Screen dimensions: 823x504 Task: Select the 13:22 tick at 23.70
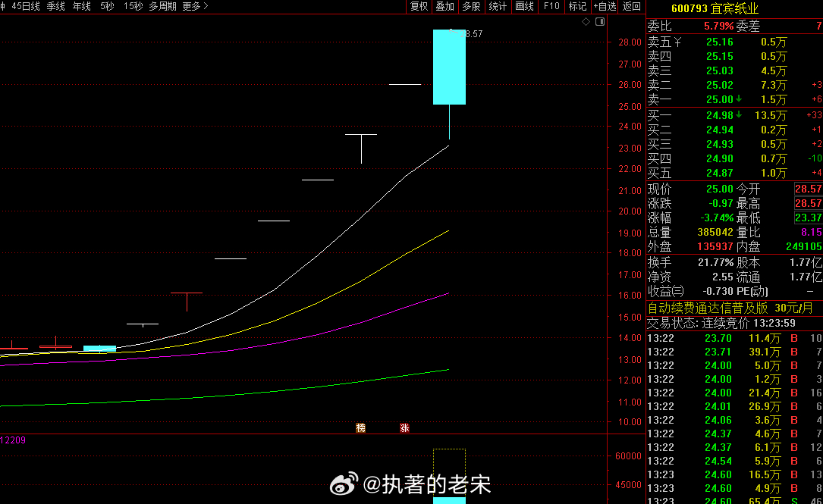point(735,338)
